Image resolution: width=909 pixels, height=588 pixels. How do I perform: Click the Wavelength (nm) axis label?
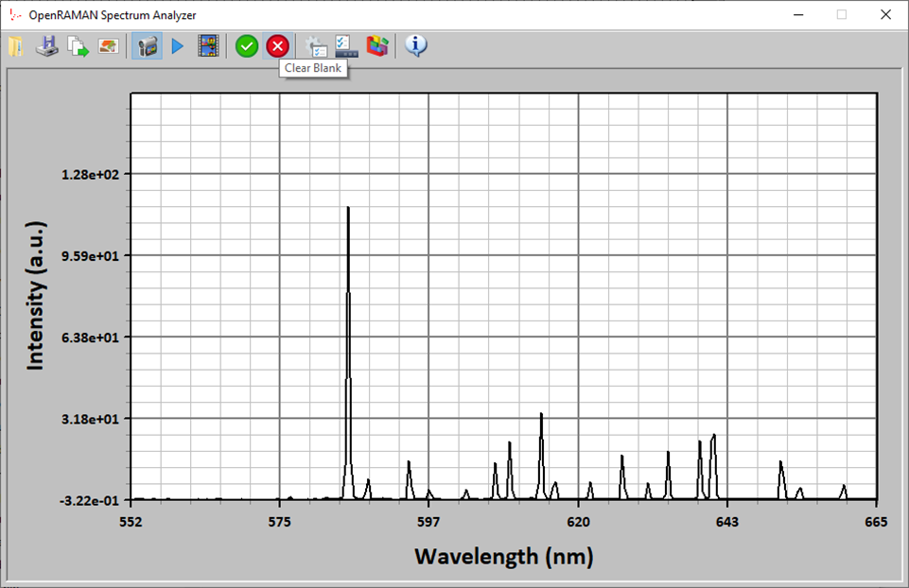click(503, 556)
